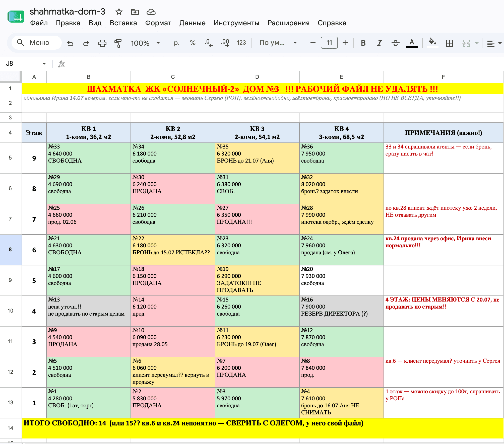Search menus via Меню box
The image size is (504, 444).
pos(37,43)
